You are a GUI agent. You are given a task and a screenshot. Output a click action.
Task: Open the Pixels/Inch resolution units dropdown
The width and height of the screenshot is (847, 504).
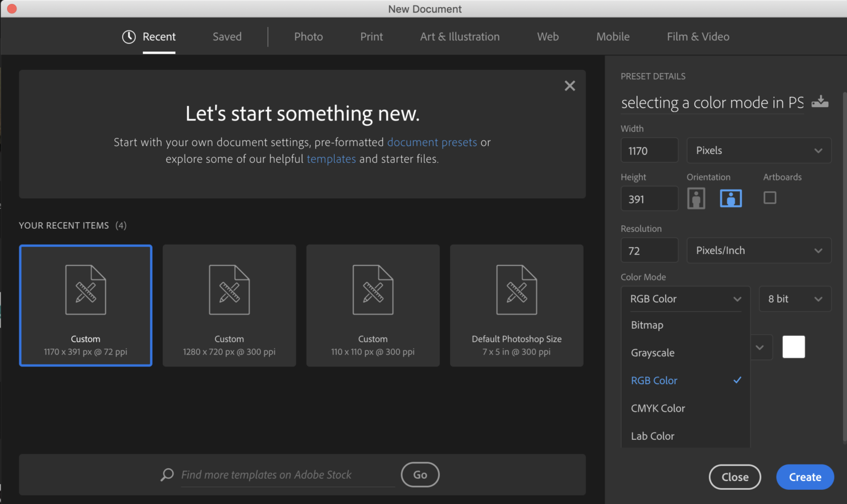[x=759, y=250]
